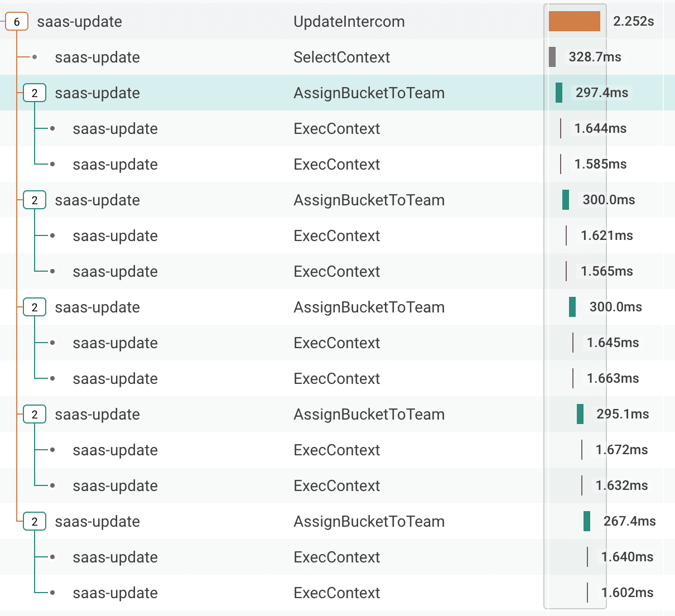Click the teal bar of the 295.1ms span
675x616 pixels.
580,414
